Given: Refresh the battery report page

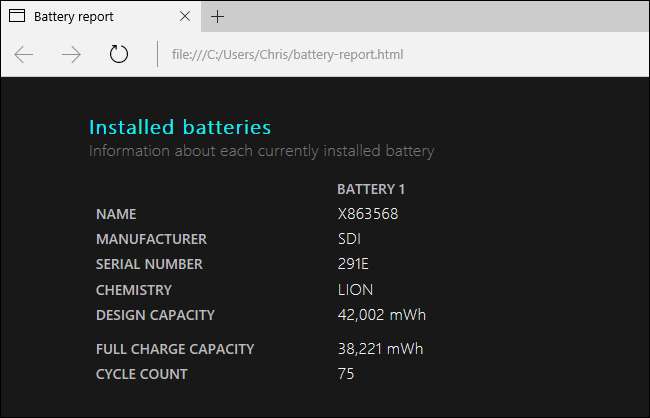Looking at the screenshot, I should [119, 54].
